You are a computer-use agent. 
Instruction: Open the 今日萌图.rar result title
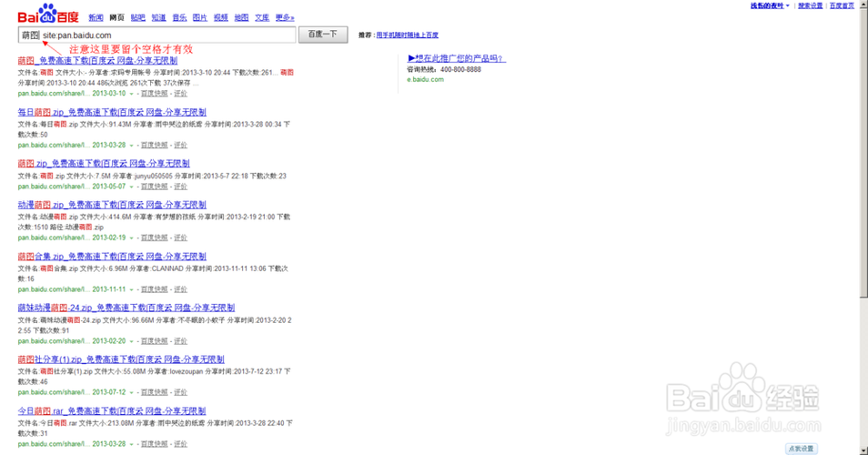[112, 411]
